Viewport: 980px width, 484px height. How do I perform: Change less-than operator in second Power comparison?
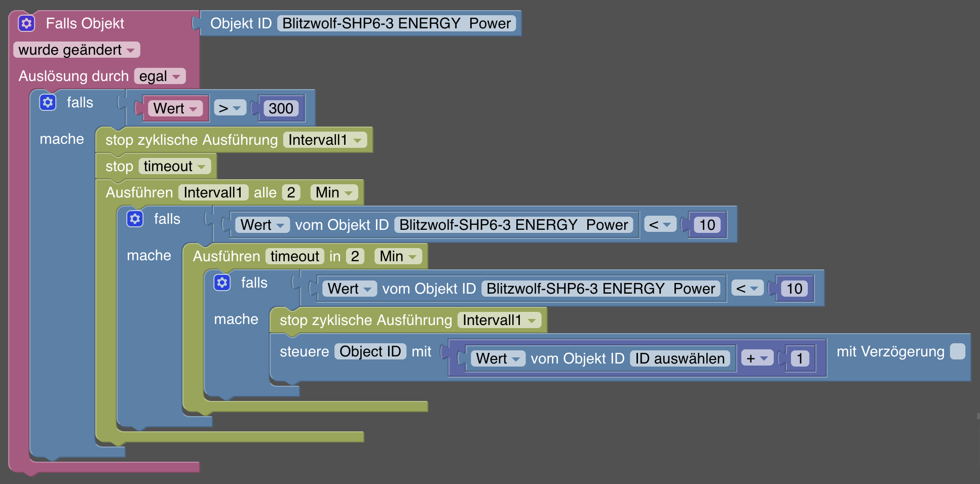pos(747,288)
